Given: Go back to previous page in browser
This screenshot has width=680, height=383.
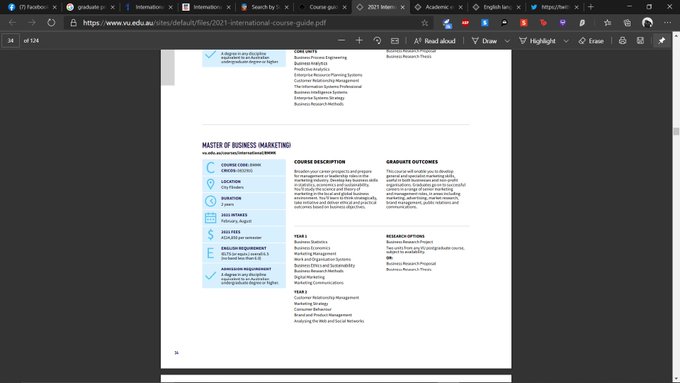Looking at the screenshot, I should tap(12, 23).
